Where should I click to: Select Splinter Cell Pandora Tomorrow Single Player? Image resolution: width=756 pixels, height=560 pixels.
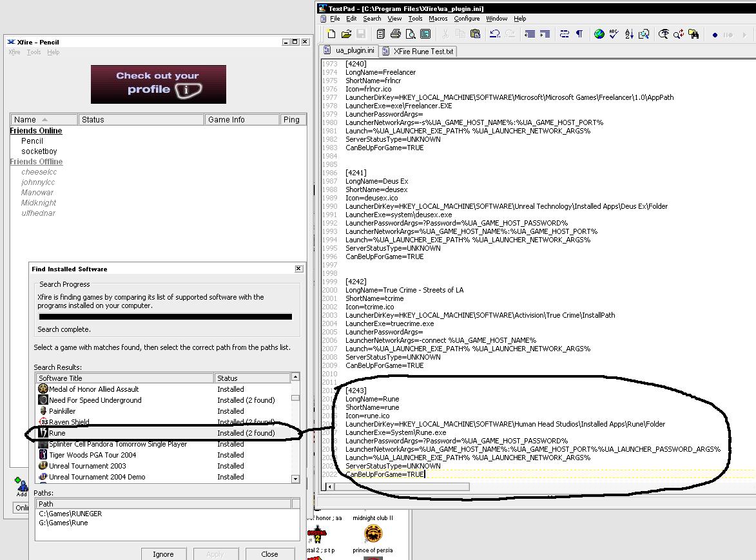click(x=164, y=444)
